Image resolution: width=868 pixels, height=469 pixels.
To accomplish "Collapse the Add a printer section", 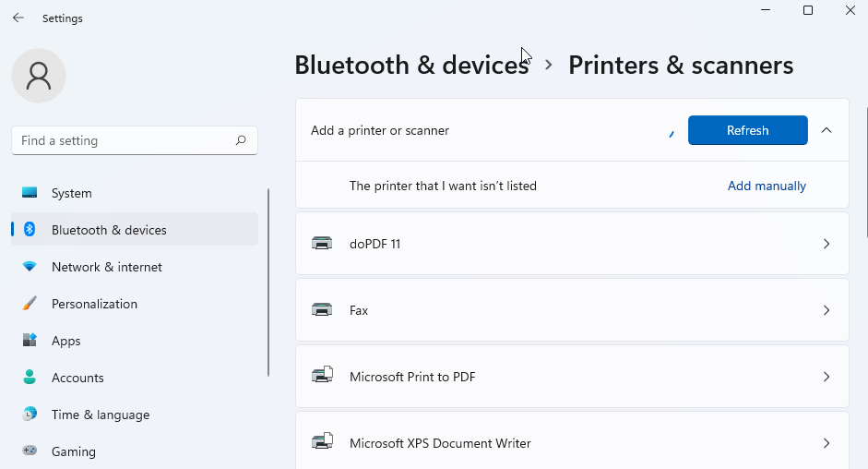I will pyautogui.click(x=826, y=130).
